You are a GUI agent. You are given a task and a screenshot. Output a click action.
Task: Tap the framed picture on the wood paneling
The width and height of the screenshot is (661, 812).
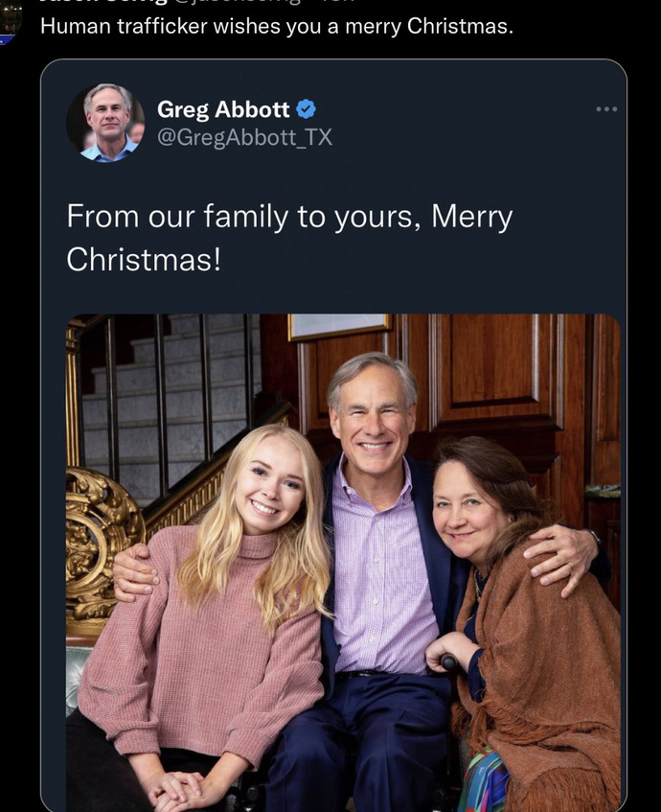click(x=339, y=326)
